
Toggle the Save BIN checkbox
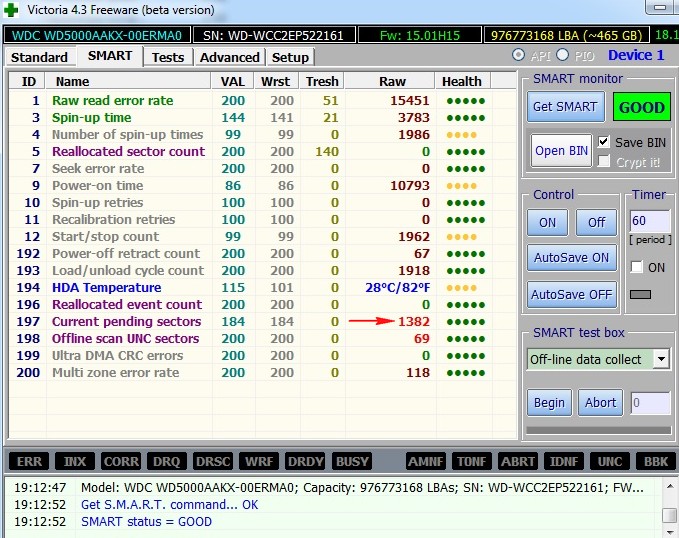coord(603,142)
